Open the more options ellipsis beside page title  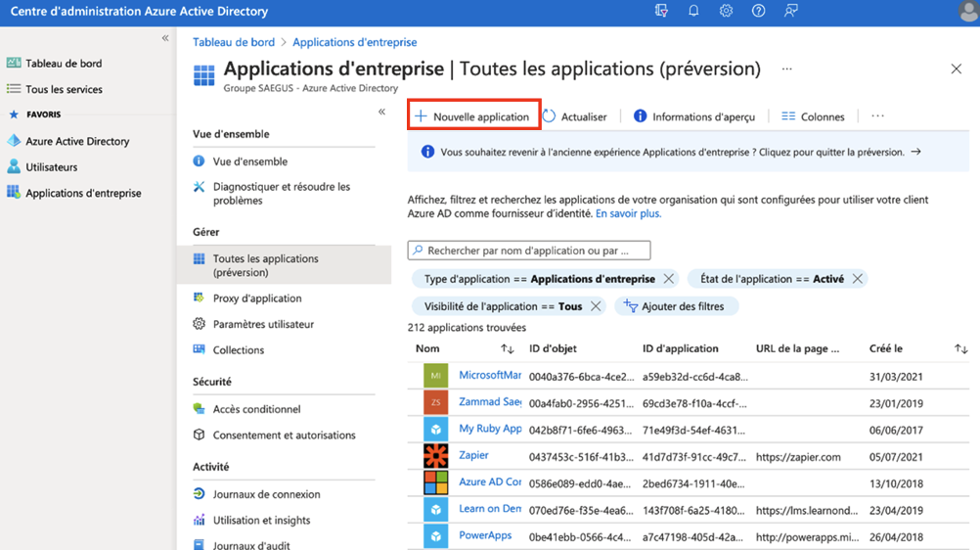(787, 69)
